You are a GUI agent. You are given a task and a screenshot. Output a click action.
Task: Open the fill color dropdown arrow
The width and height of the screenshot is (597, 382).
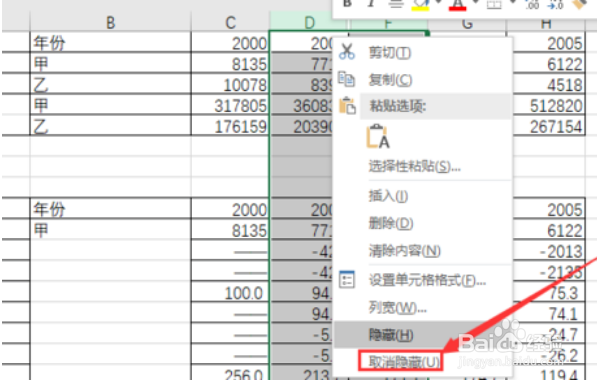click(438, 2)
